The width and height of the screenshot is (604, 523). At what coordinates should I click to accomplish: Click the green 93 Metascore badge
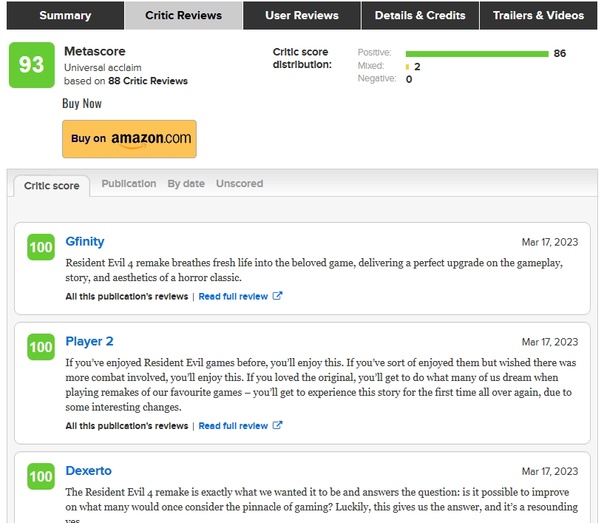(x=31, y=65)
